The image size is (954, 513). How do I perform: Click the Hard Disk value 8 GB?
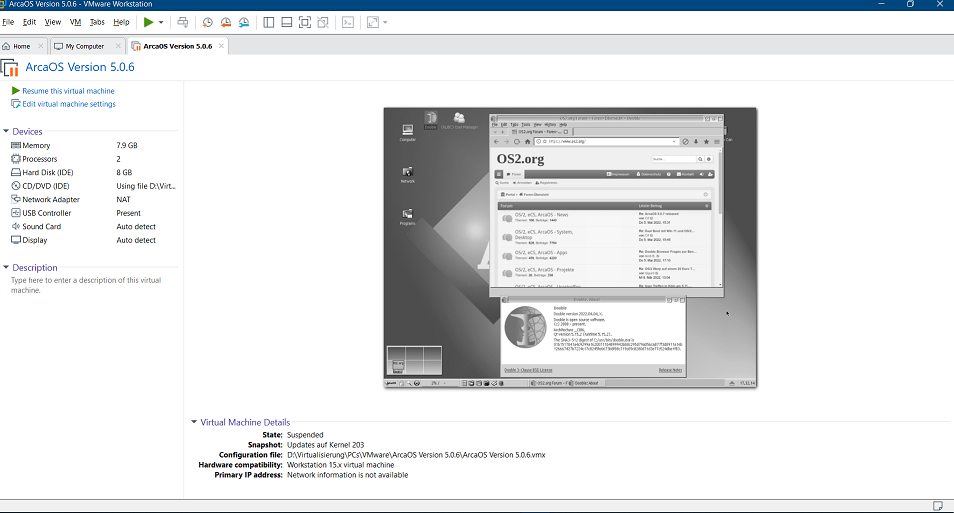click(x=124, y=172)
